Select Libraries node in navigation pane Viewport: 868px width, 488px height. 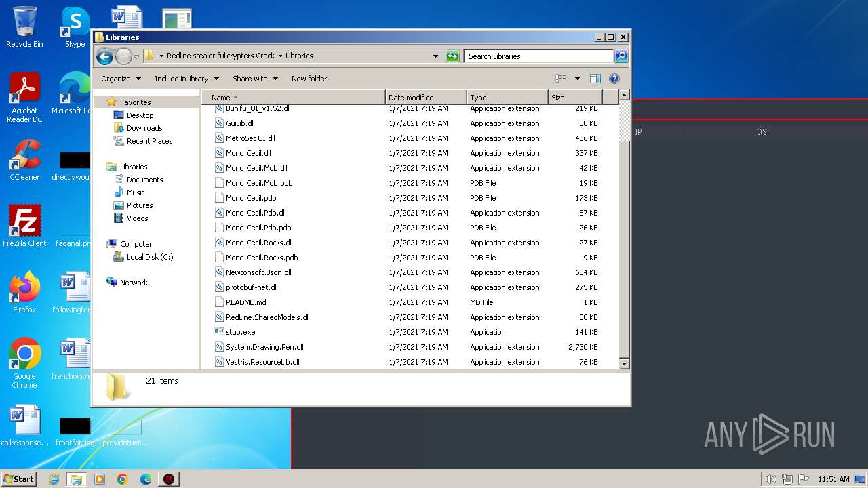(x=134, y=167)
